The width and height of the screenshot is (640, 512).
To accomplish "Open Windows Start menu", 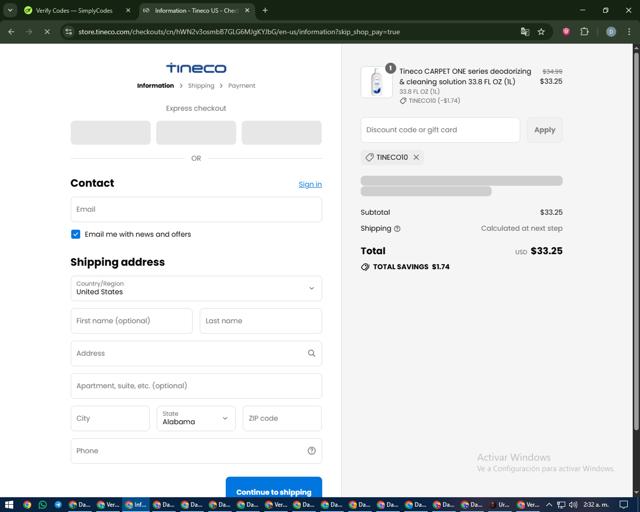I will (9, 505).
